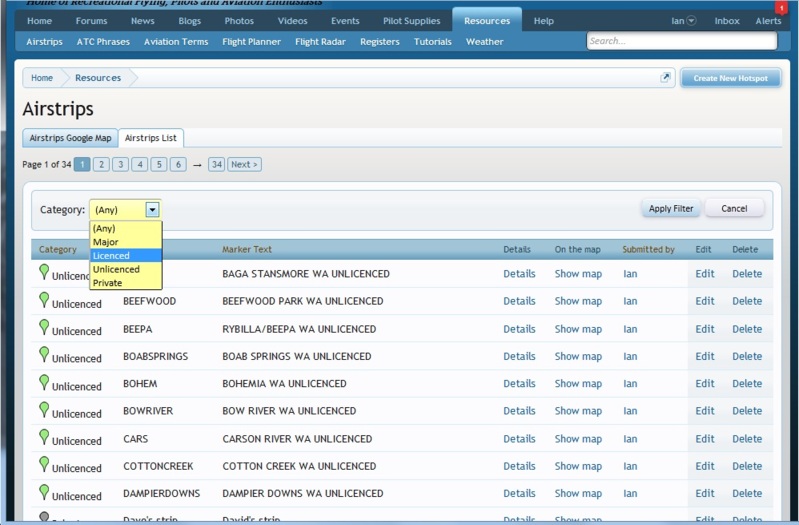Open the Flight Planner submenu item
Screen dimensions: 799x525
click(x=251, y=42)
